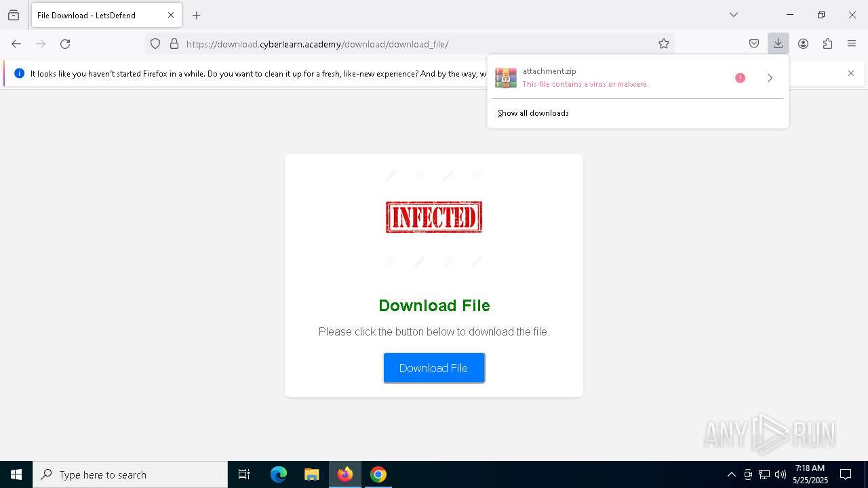Minimize the Firefox window

pos(790,15)
